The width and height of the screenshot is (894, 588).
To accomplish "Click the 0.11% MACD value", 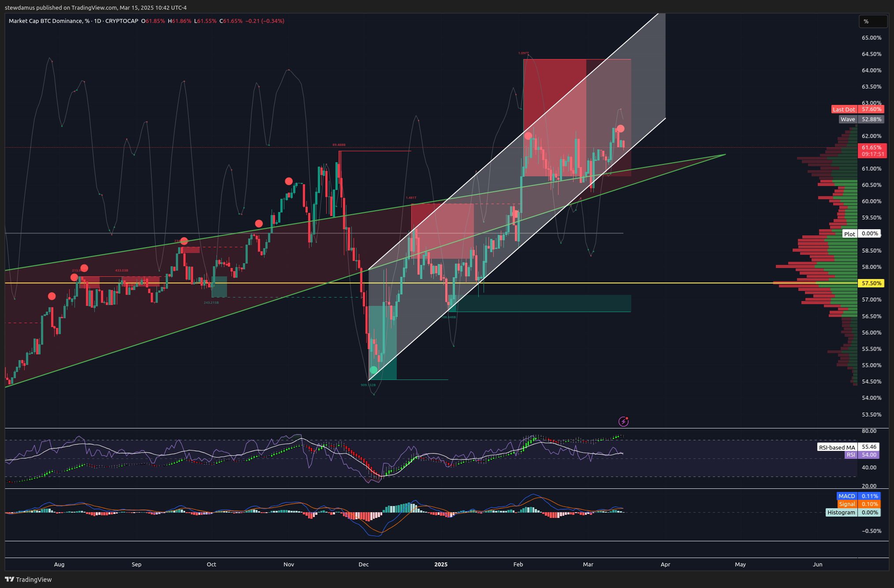I will point(870,496).
